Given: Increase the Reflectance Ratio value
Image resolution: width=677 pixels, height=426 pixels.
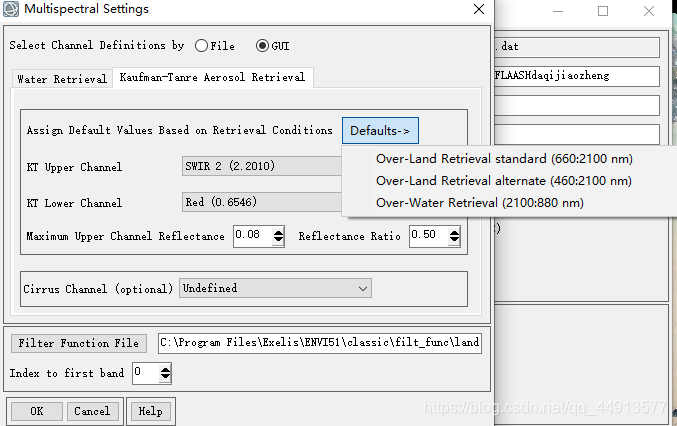Looking at the screenshot, I should [x=454, y=232].
